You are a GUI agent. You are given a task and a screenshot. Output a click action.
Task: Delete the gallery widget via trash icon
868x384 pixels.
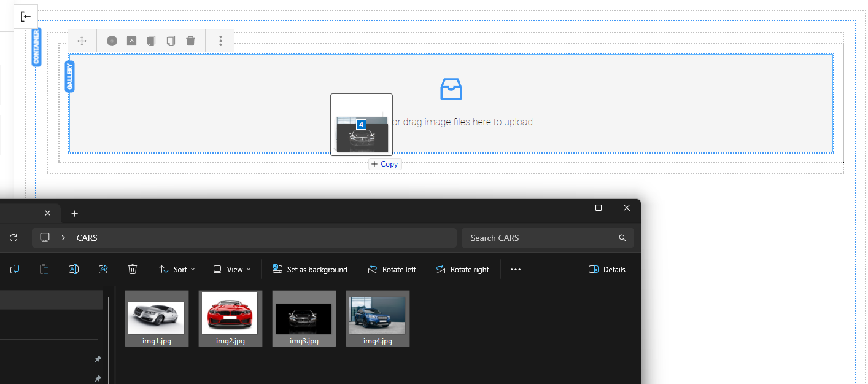coord(190,41)
